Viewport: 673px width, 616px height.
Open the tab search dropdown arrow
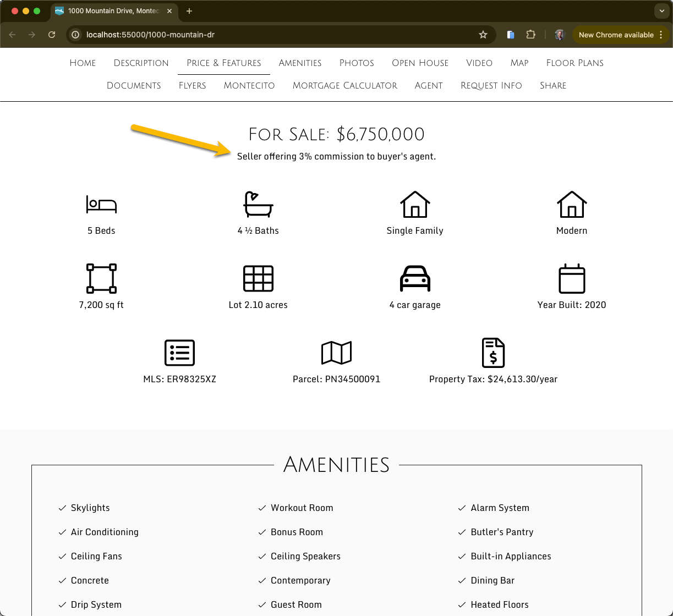661,11
